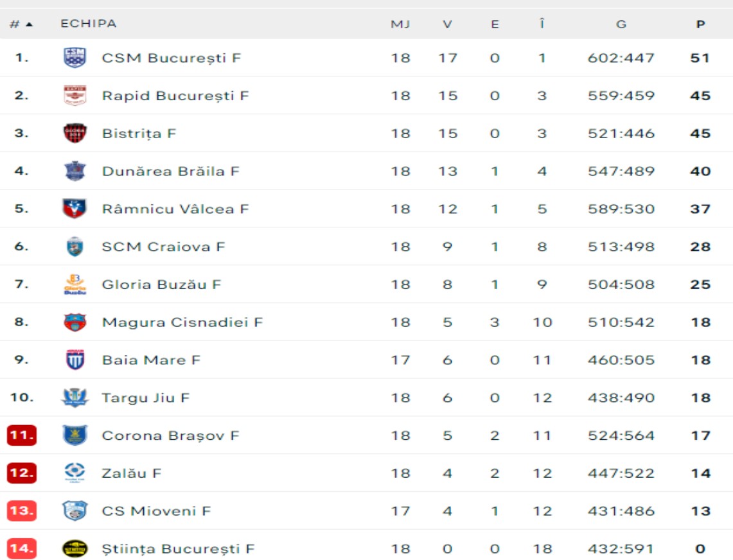Click the red 14. rank badge

tap(21, 549)
